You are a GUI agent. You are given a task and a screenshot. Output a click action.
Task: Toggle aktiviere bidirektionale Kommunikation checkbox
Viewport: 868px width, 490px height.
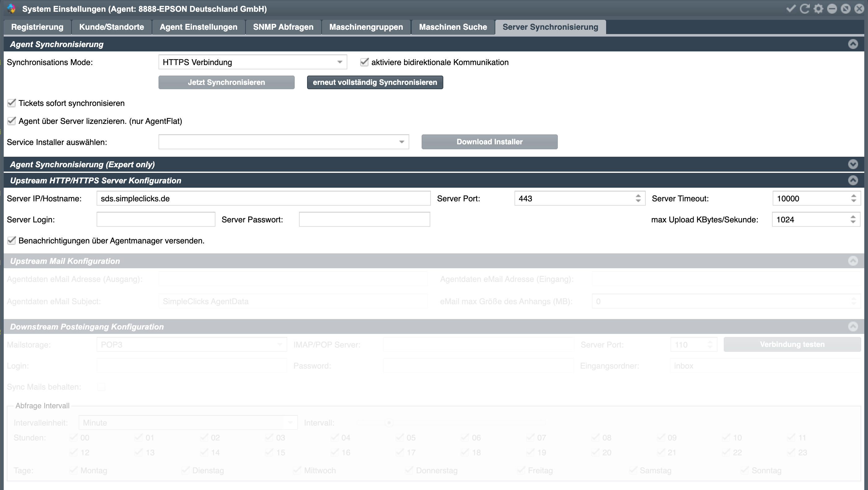tap(364, 62)
